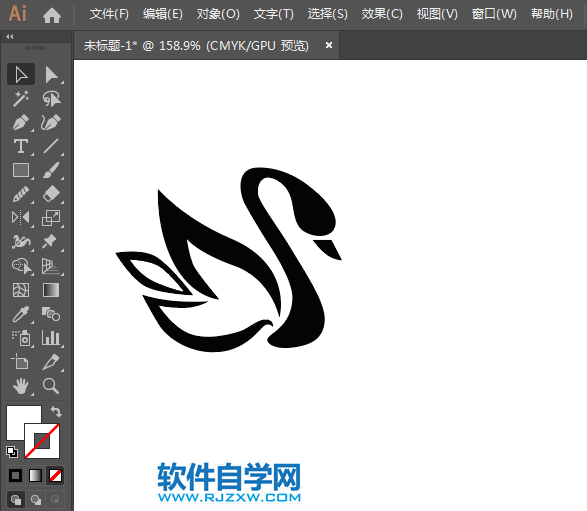Open the 帮助(H) menu
This screenshot has width=587, height=511.
[x=551, y=15]
